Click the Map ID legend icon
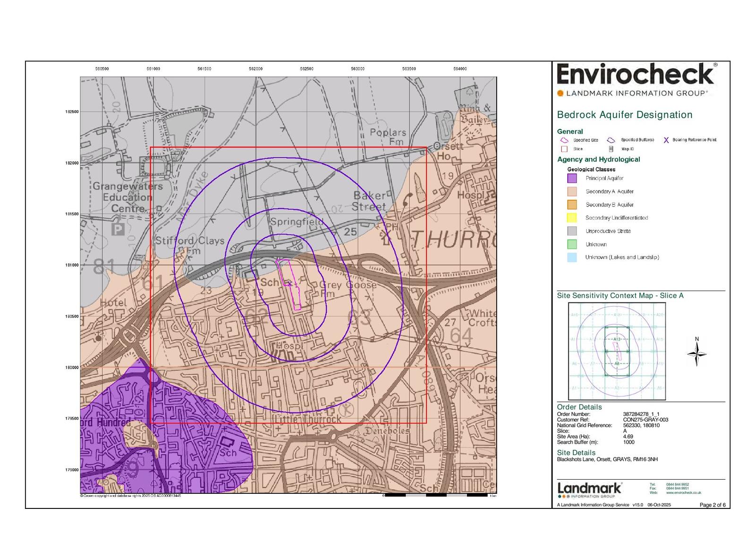Image resolution: width=756 pixels, height=533 pixels. pos(611,149)
